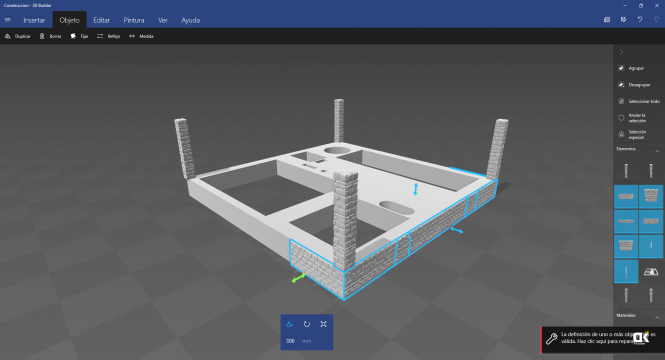Select the rotate mode icon
Image resolution: width=665 pixels, height=360 pixels.
coord(307,324)
